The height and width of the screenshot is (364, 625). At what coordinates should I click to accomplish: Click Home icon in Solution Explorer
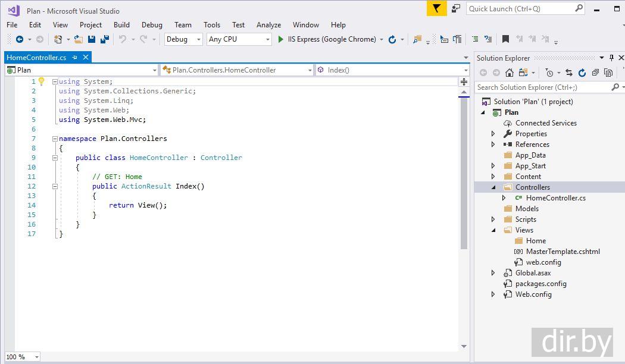509,73
